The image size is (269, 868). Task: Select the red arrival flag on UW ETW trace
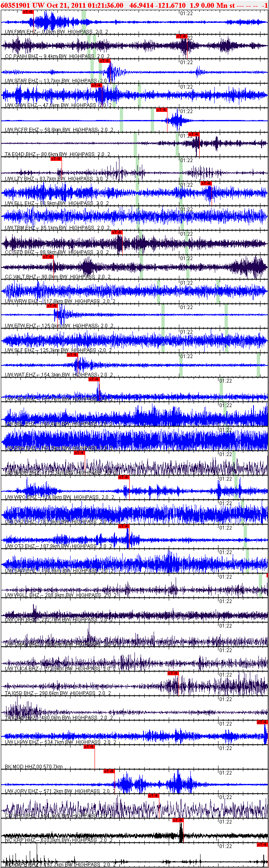click(52, 306)
